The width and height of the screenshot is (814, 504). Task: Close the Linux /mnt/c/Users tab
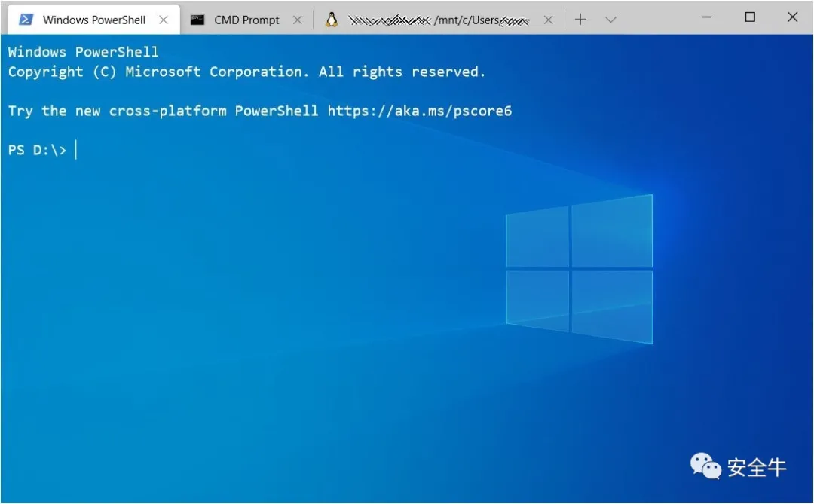tap(548, 20)
